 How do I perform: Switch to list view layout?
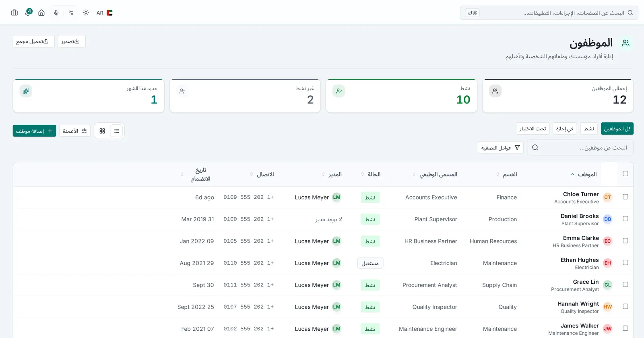pos(116,131)
